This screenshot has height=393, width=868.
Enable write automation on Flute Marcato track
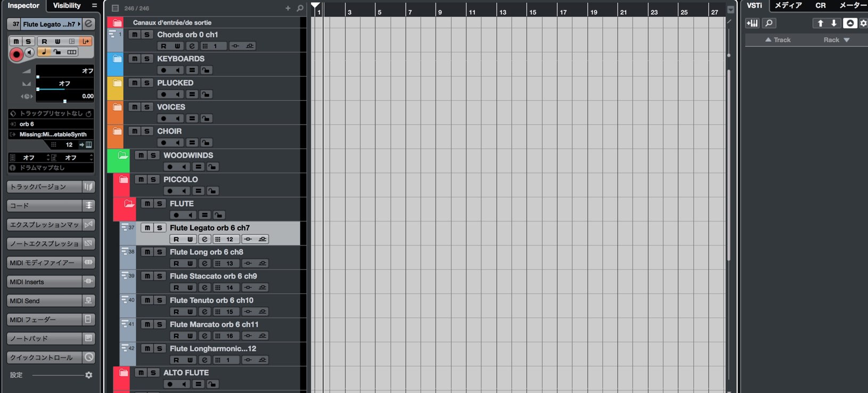point(190,336)
